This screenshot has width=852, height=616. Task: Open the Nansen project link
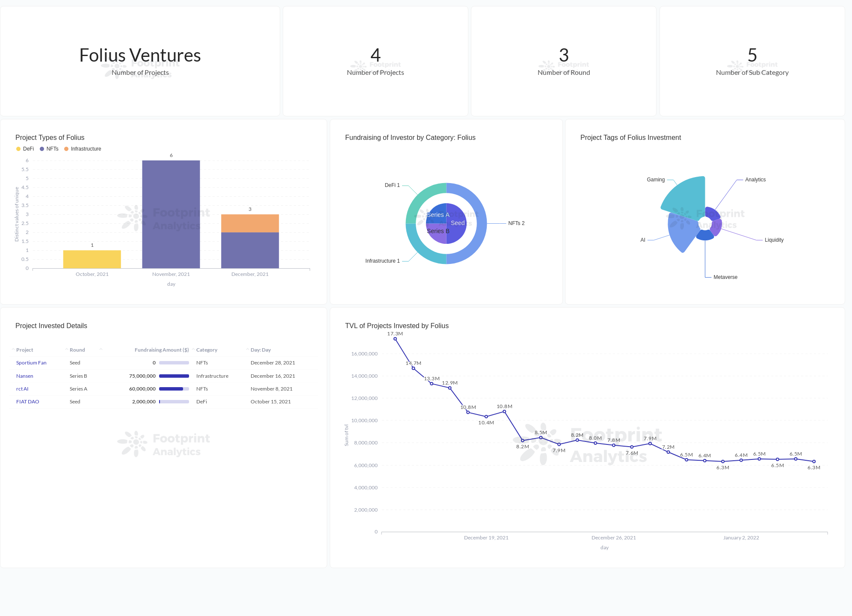point(24,376)
